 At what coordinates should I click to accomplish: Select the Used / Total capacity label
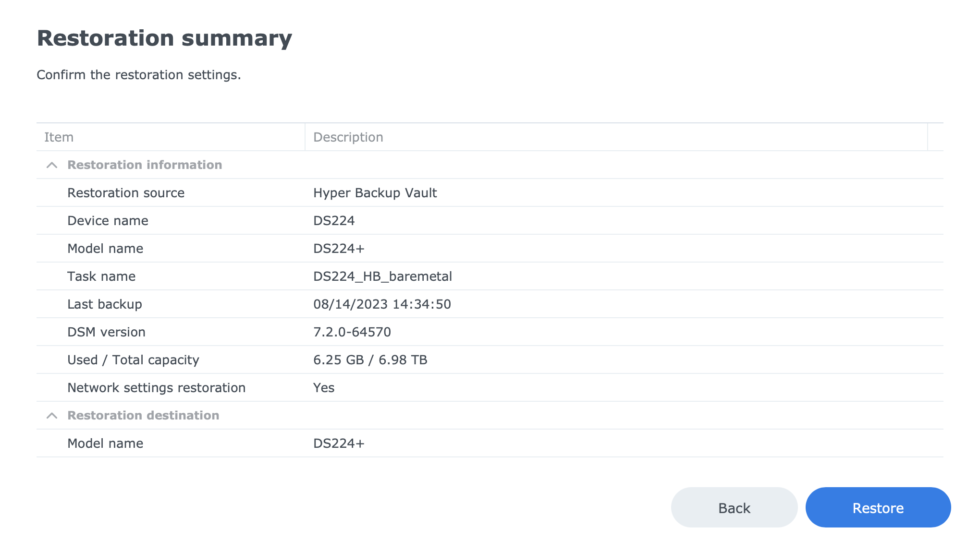pyautogui.click(x=133, y=360)
